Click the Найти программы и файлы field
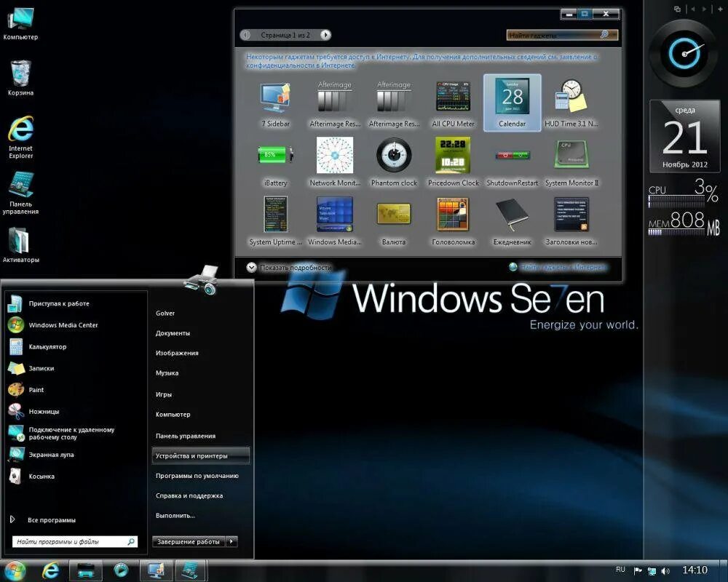This screenshot has width=728, height=582. 75,541
